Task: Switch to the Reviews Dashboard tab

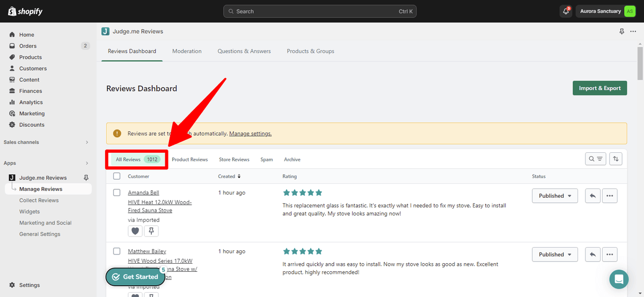Action: tap(132, 51)
